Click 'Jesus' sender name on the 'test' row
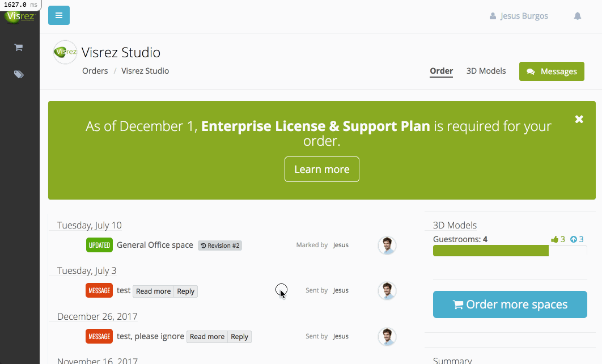 (x=341, y=290)
